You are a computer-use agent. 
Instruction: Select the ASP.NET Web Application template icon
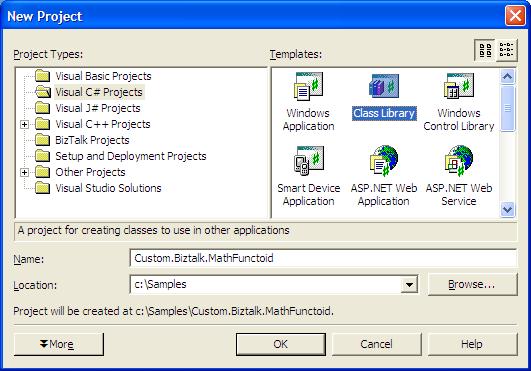pyautogui.click(x=384, y=161)
